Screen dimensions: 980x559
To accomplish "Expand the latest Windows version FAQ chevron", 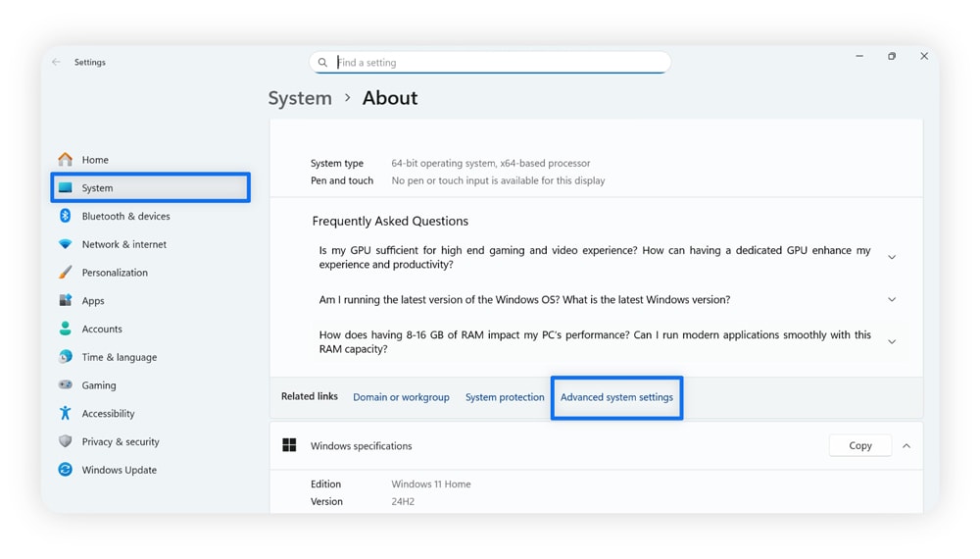I will click(x=892, y=299).
